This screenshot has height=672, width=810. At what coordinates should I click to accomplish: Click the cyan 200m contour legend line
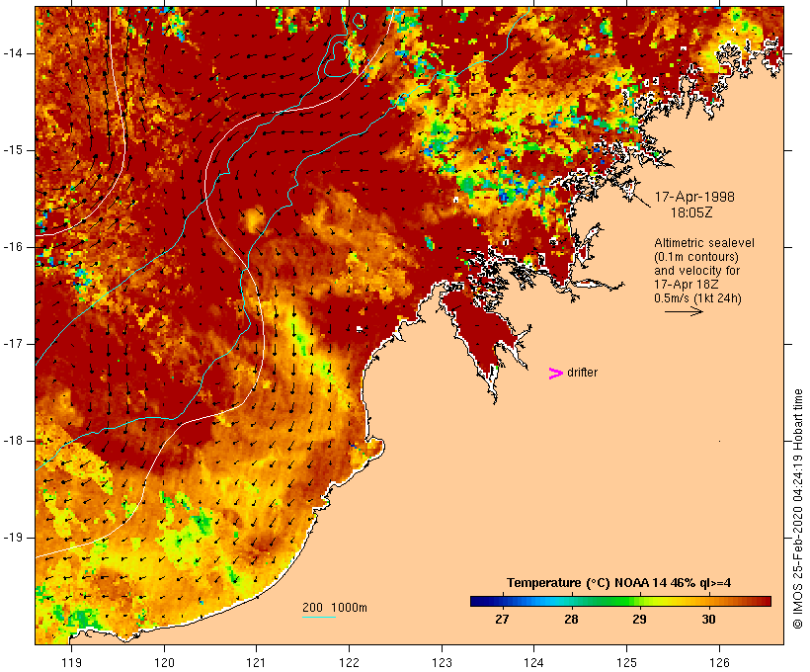coord(319,617)
